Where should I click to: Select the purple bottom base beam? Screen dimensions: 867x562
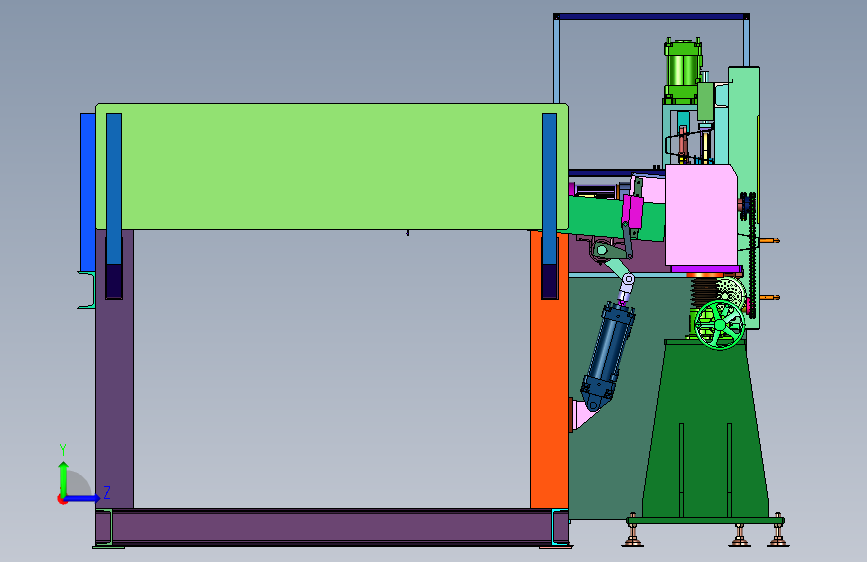[332, 527]
